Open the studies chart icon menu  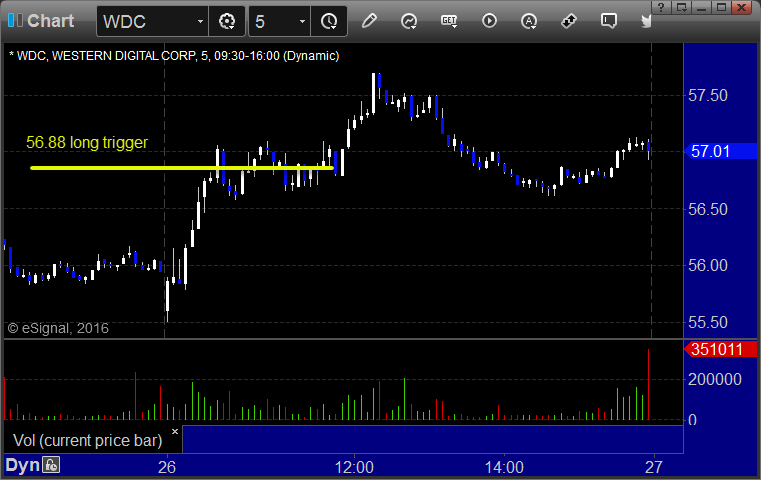(x=409, y=21)
